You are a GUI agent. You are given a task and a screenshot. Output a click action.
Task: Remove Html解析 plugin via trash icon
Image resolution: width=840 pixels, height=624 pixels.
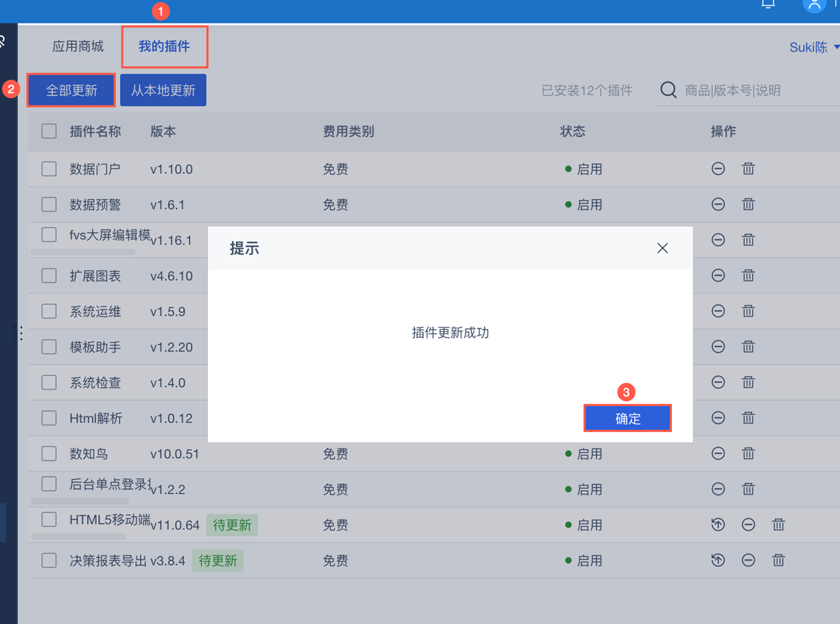pyautogui.click(x=748, y=418)
